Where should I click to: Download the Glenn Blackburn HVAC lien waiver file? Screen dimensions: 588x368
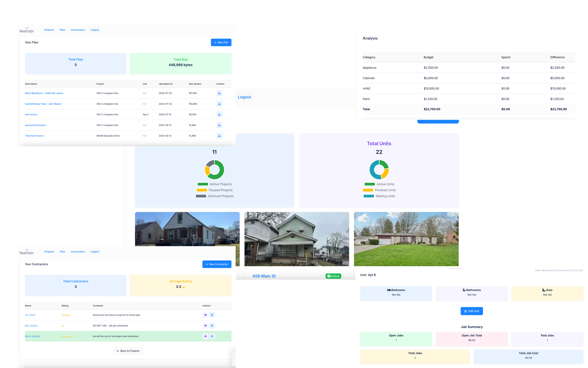coord(219,93)
